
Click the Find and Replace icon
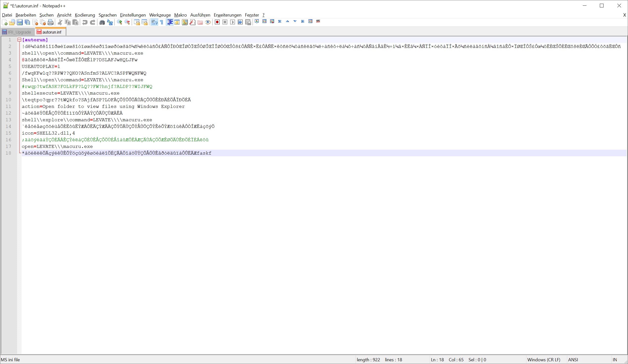[x=110, y=22]
